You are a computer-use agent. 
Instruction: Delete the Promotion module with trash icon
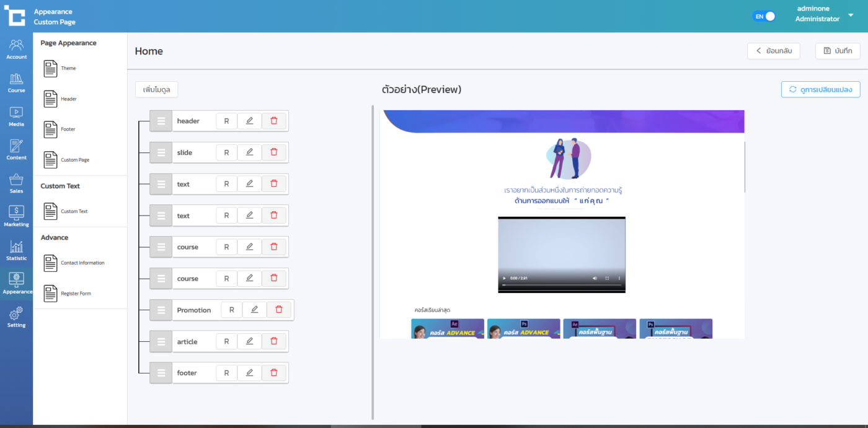pyautogui.click(x=279, y=310)
